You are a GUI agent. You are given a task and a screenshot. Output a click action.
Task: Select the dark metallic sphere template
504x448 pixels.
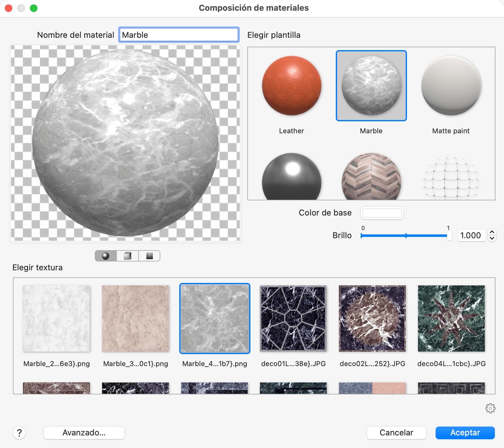(x=292, y=177)
